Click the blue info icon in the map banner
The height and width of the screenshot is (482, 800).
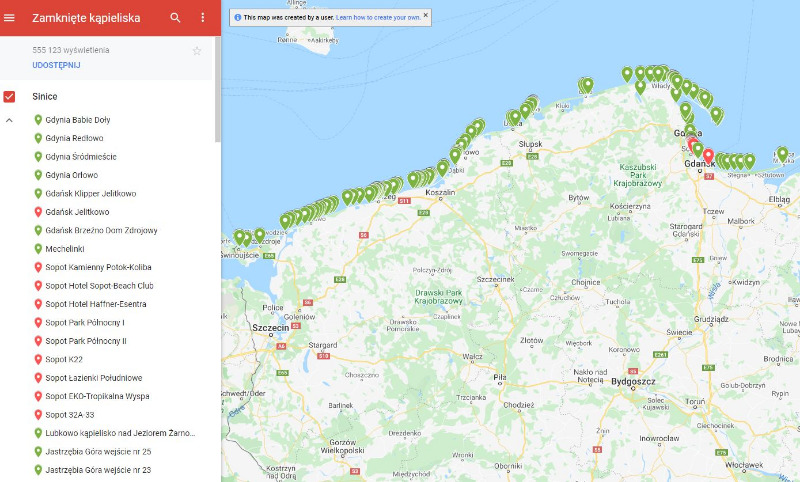237,17
